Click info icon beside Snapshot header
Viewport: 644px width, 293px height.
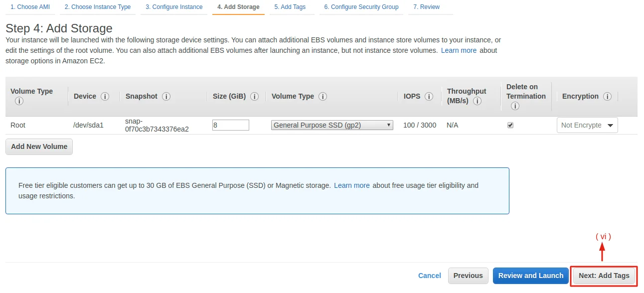tap(166, 97)
